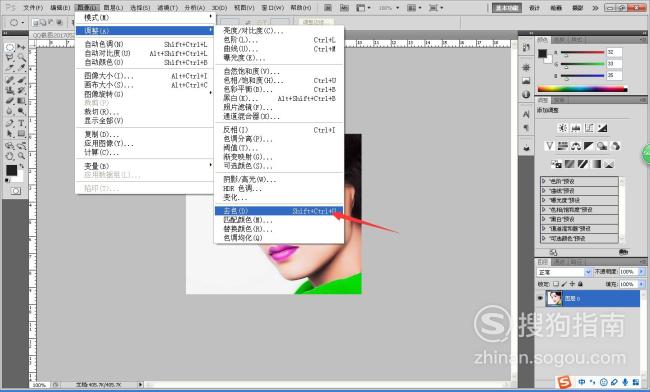Select the Zoom tool in toolbox
The height and width of the screenshot is (392, 650).
pos(21,156)
